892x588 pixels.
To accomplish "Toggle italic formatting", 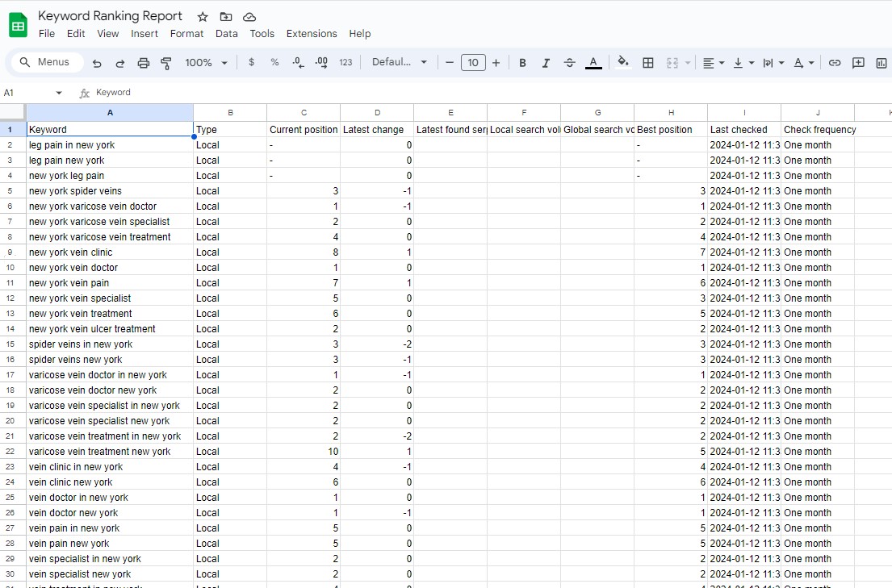I will pyautogui.click(x=546, y=62).
